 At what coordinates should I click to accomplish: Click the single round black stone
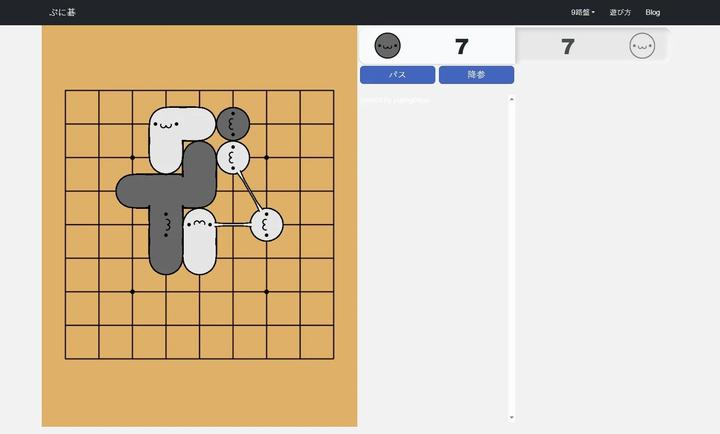[x=233, y=124]
